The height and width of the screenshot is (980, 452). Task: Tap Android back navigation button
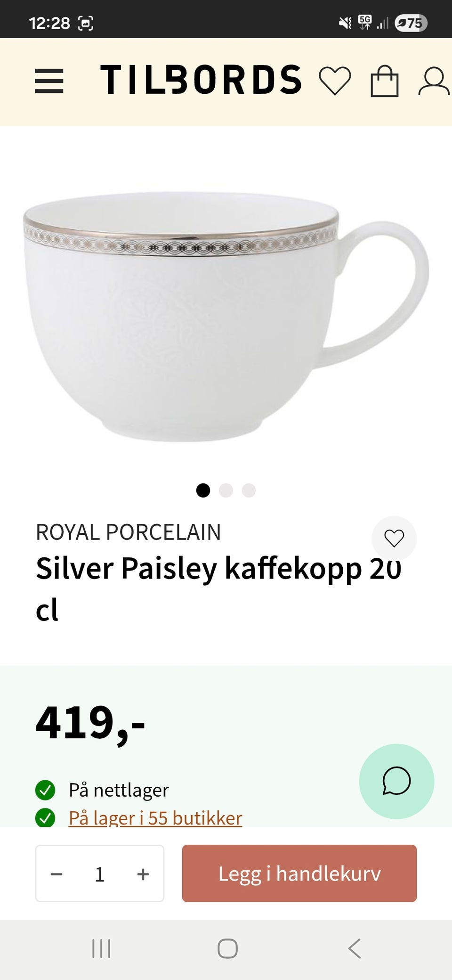[355, 948]
